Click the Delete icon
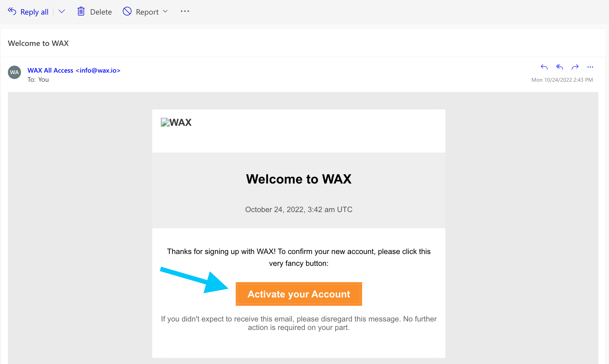This screenshot has width=609, height=364. [x=81, y=11]
